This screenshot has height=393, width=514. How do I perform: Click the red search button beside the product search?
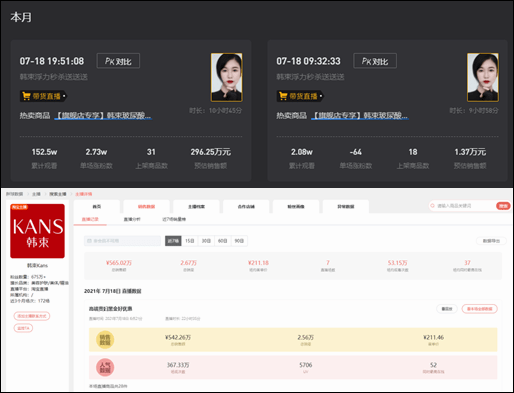coord(503,206)
